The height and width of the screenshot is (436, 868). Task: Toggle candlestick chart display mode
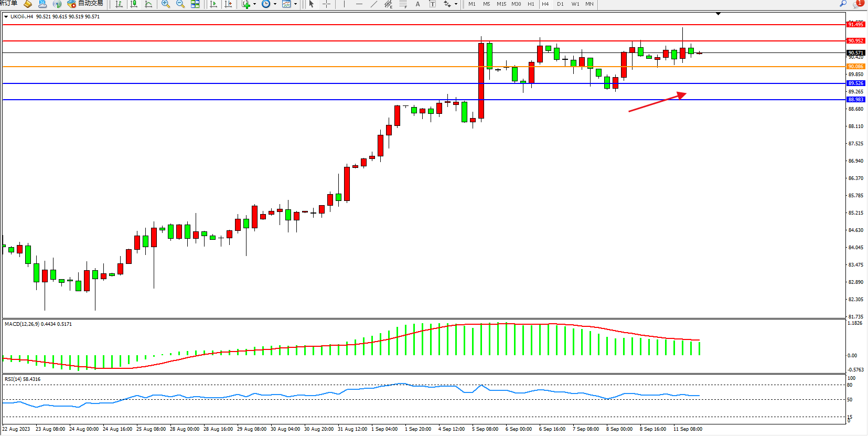(134, 4)
